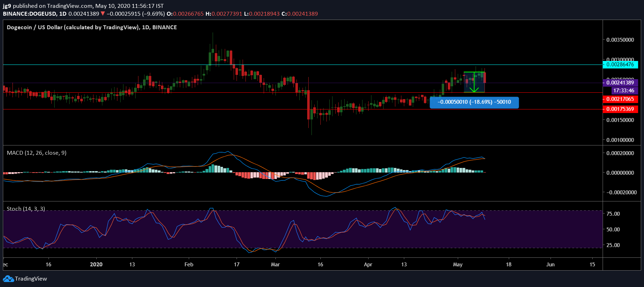Click the MACD 0.00020000 axis label
Image resolution: width=644 pixels, height=287 pixels.
pyautogui.click(x=620, y=153)
